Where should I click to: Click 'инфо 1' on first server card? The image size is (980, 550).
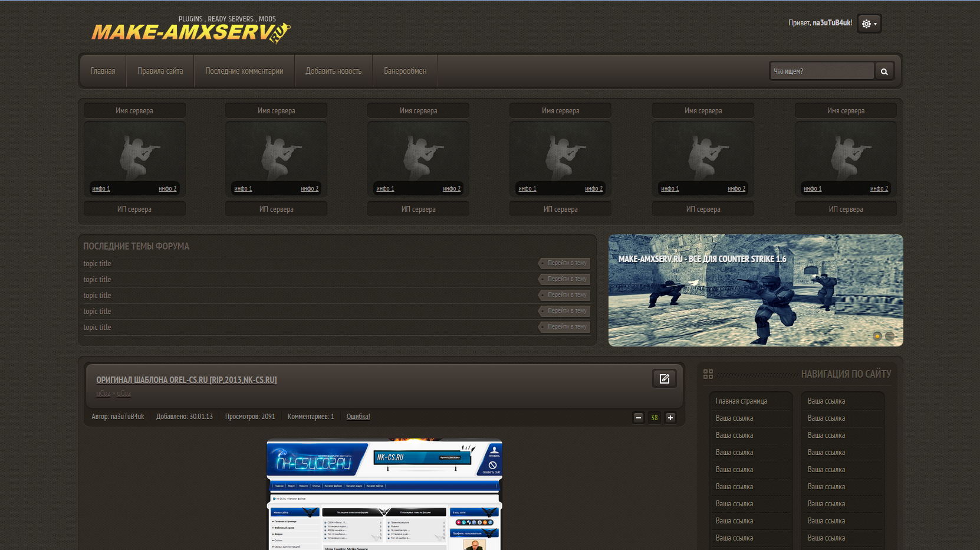[x=101, y=189]
